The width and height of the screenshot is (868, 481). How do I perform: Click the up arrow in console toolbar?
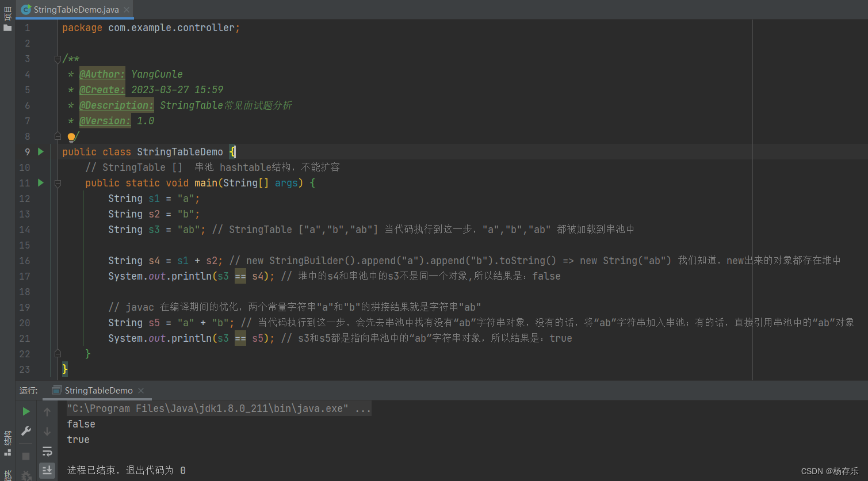[x=47, y=411]
